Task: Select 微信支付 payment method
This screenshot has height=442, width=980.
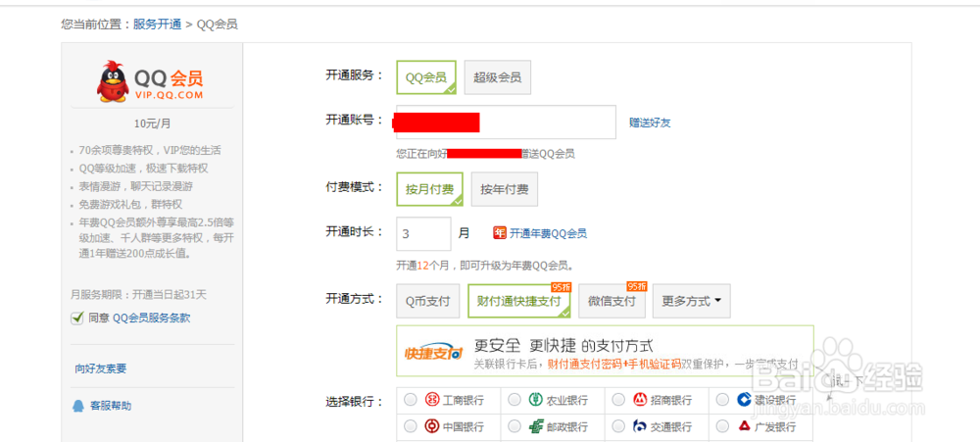Action: click(x=612, y=301)
